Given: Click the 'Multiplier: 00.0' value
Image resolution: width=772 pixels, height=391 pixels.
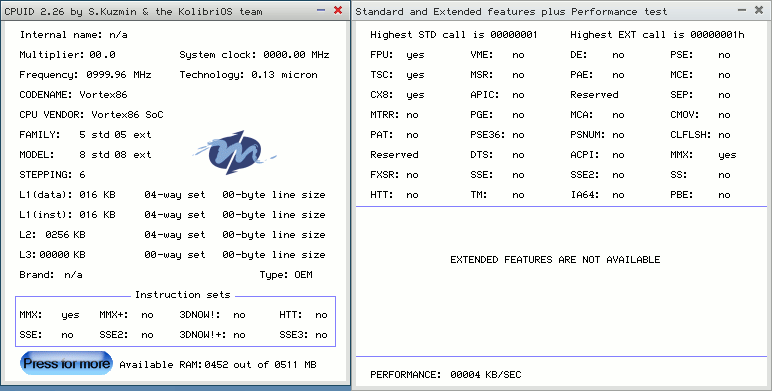Looking at the screenshot, I should click(x=67, y=55).
